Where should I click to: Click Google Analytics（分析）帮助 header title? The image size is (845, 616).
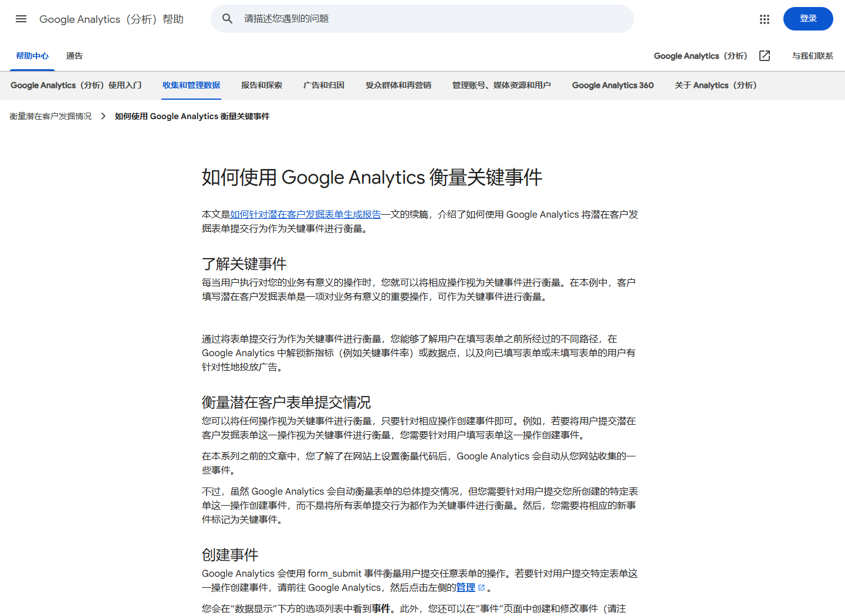111,19
